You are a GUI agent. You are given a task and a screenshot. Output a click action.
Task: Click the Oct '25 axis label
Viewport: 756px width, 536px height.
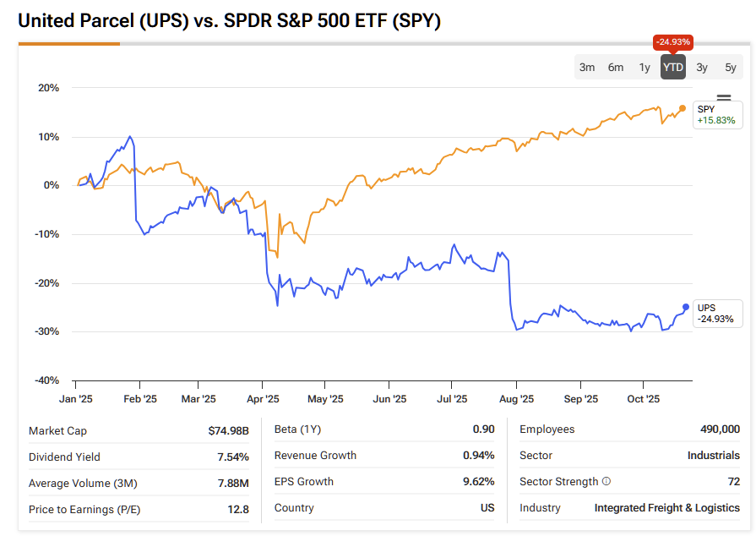coord(643,399)
